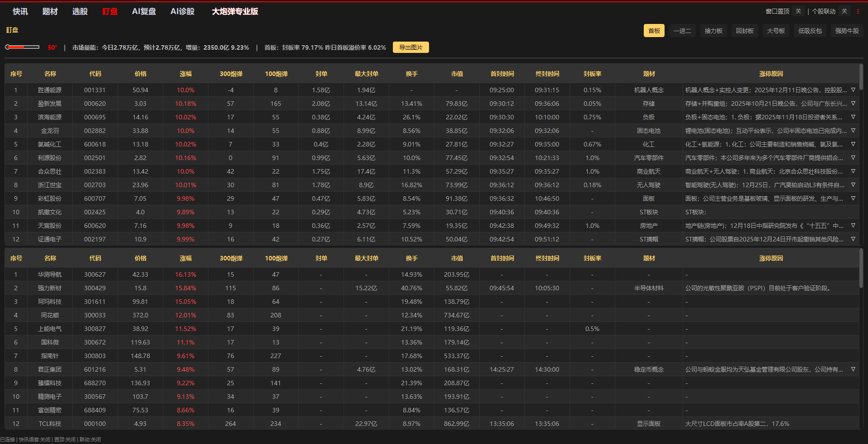Open the 题材 top menu tab

tap(50, 11)
